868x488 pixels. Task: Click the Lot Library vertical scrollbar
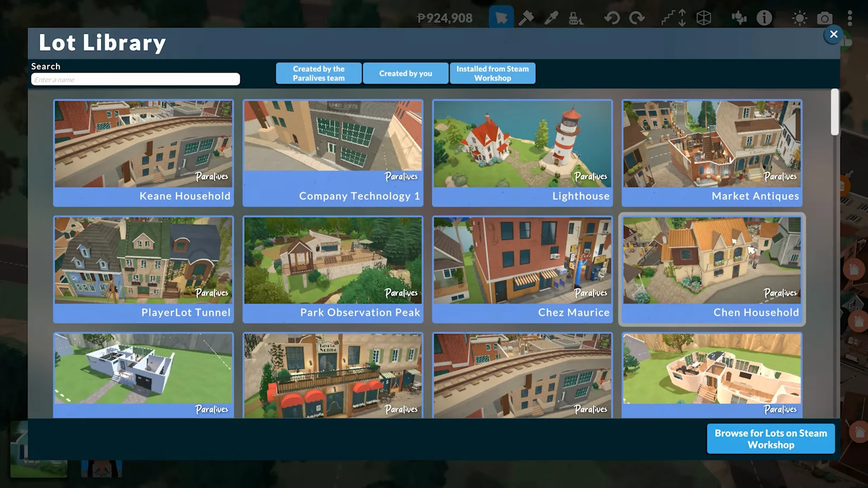click(835, 112)
